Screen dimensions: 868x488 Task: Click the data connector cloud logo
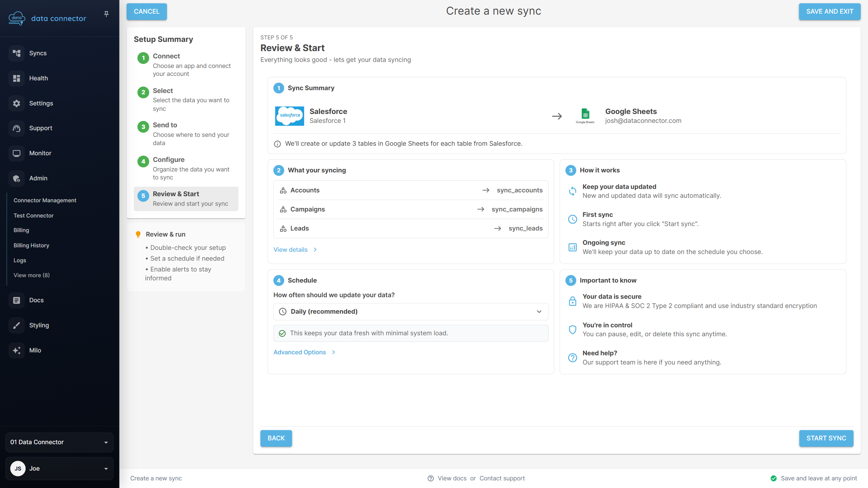pos(17,18)
